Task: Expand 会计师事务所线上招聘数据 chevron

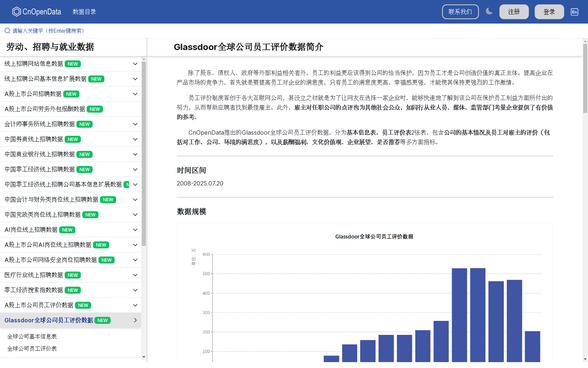Action: (x=135, y=124)
